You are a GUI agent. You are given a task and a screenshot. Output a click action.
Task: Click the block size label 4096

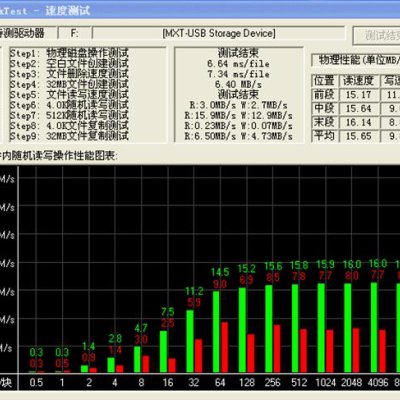tap(378, 382)
